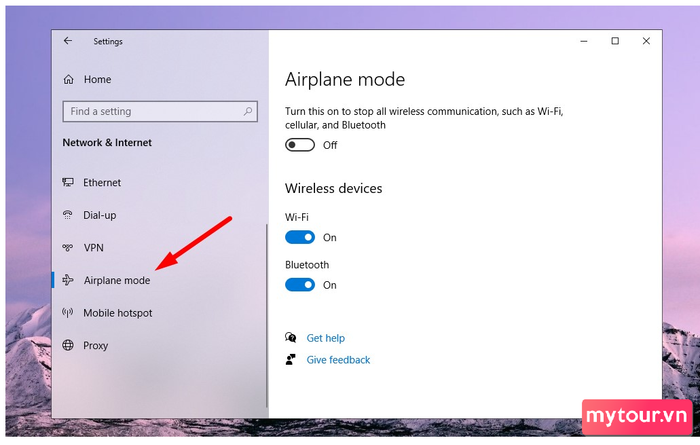Screen dimensions: 700x445
Task: Click the sidebar vertical scrollbar
Action: [267, 316]
